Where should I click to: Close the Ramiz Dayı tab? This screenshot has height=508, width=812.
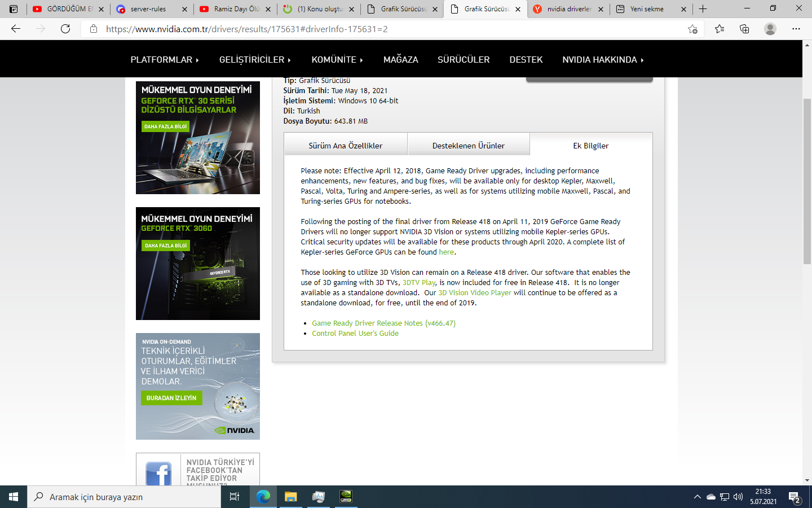268,9
